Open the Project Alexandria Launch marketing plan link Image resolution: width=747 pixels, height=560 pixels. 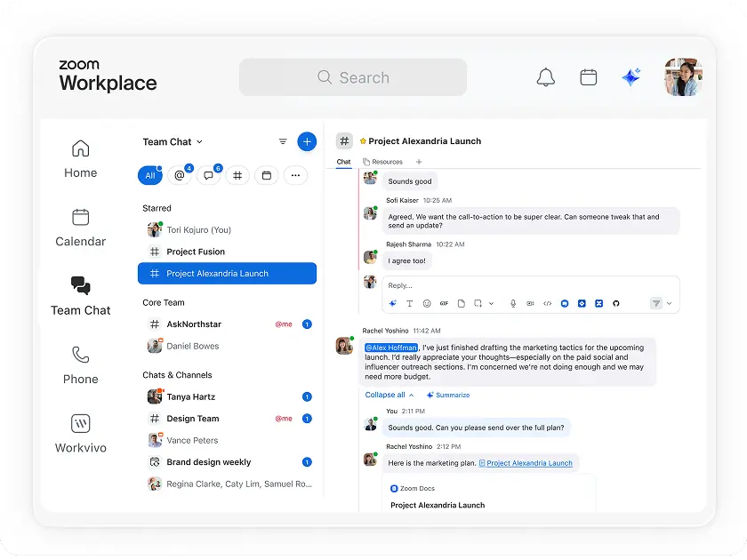tap(526, 462)
